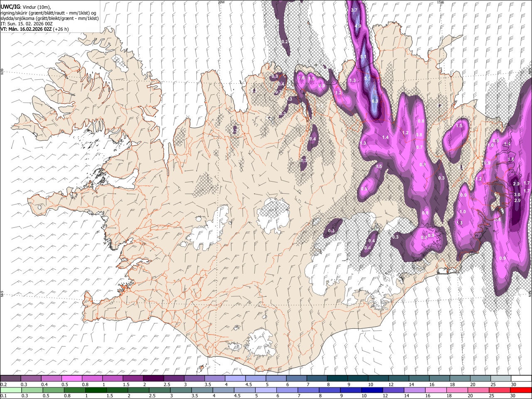The image size is (532, 399).
Task: Click the 'IT: Sun. 15. 02. 2026 00Z' line
Action: pos(27,24)
